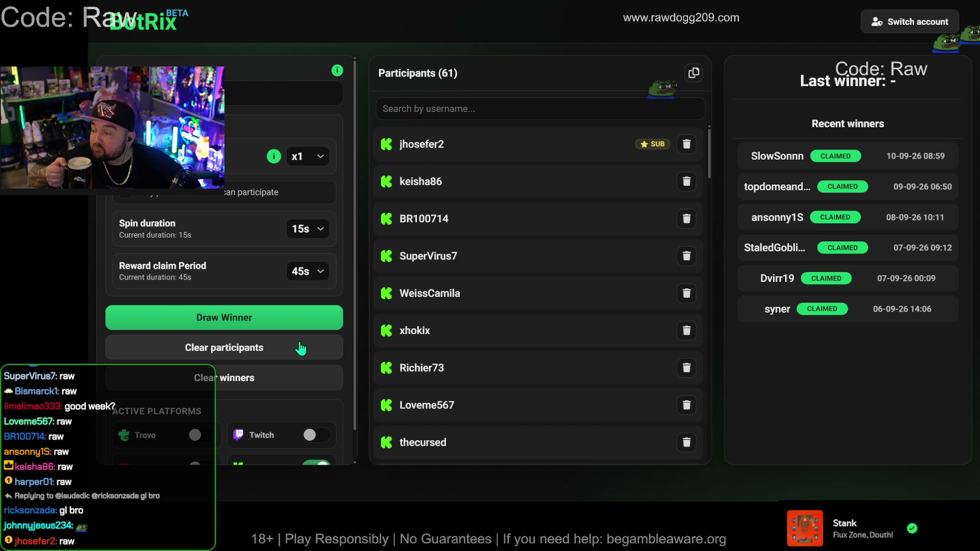The width and height of the screenshot is (980, 551).
Task: Click the Clear winners button
Action: [x=224, y=378]
